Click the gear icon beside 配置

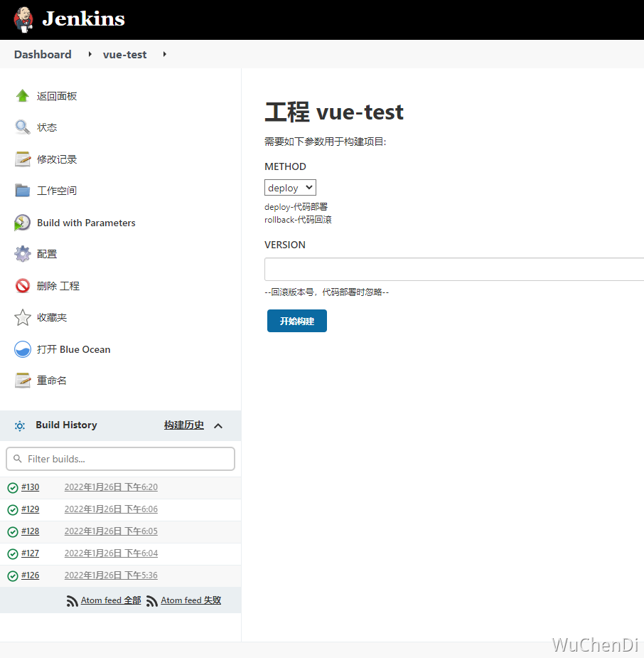coord(23,254)
